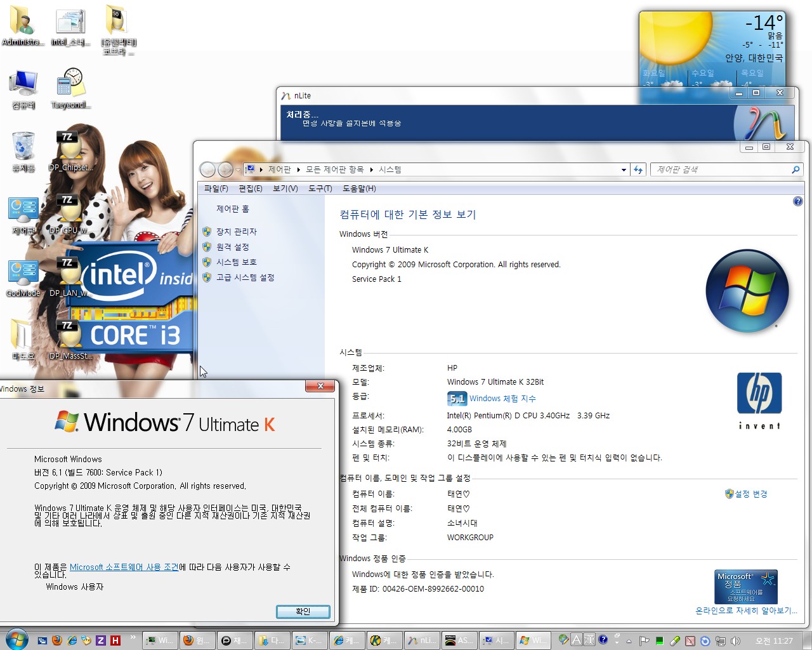This screenshot has height=650, width=812.
Task: Open 장치 관리자 from sidebar
Action: click(237, 232)
